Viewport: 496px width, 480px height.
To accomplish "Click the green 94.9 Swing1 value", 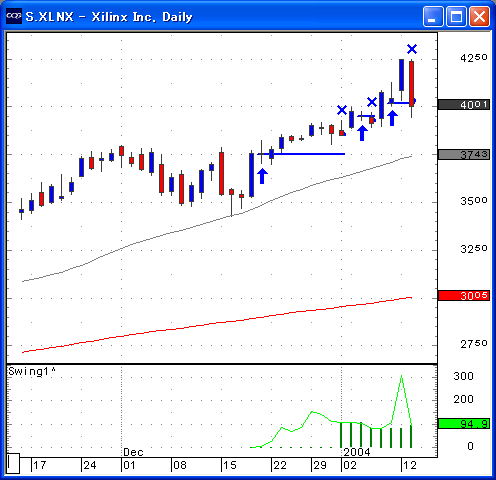I will 464,424.
